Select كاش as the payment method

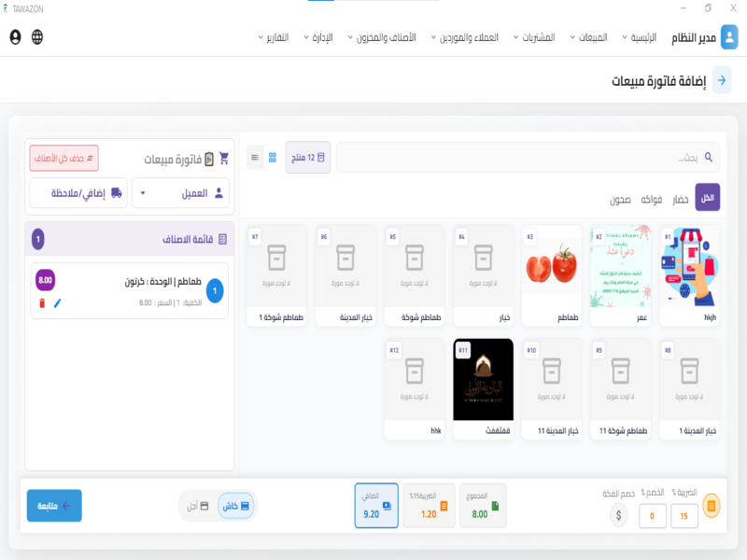236,505
